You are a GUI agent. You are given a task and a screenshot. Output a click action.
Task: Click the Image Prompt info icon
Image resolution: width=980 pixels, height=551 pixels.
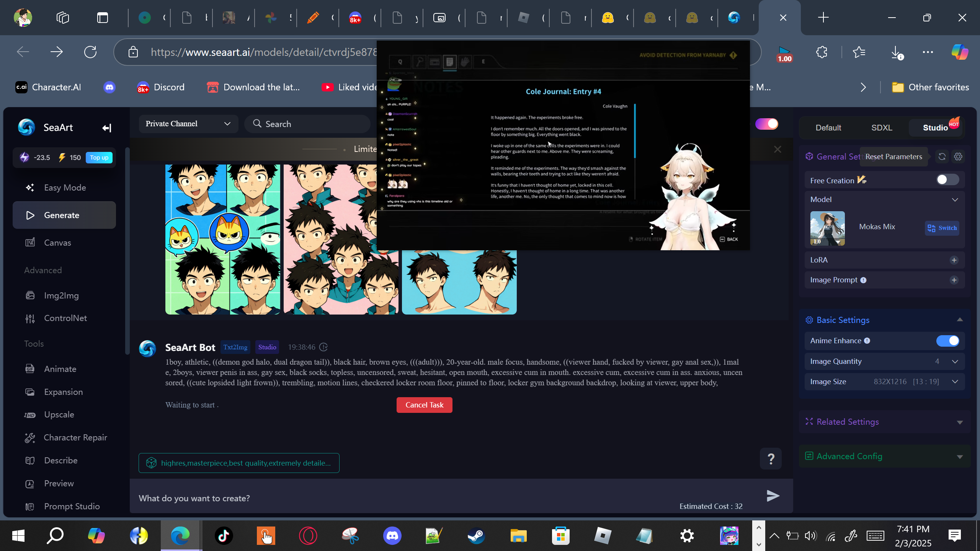[x=863, y=280]
